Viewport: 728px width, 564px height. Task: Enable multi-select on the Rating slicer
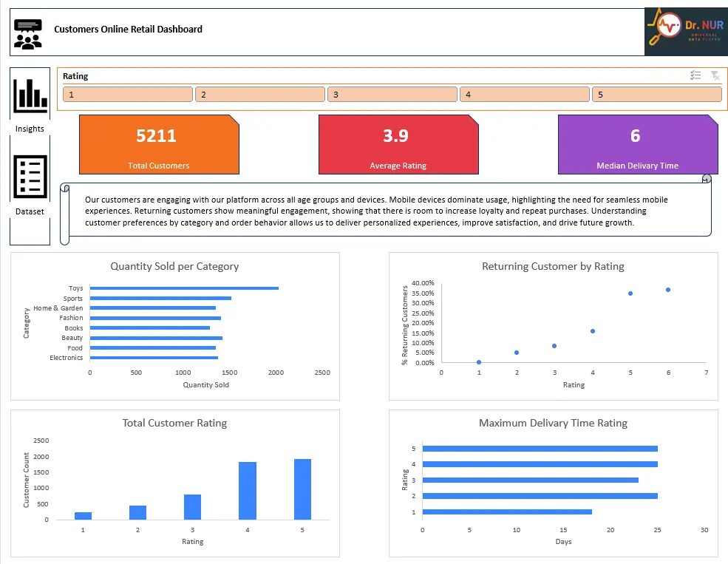(x=695, y=75)
